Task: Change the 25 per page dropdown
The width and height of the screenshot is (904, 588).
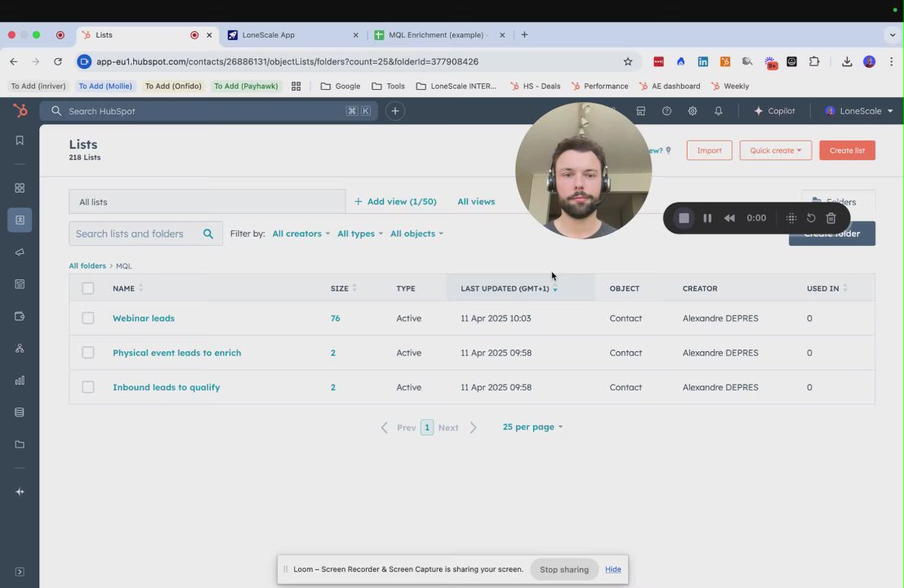Action: click(x=532, y=427)
